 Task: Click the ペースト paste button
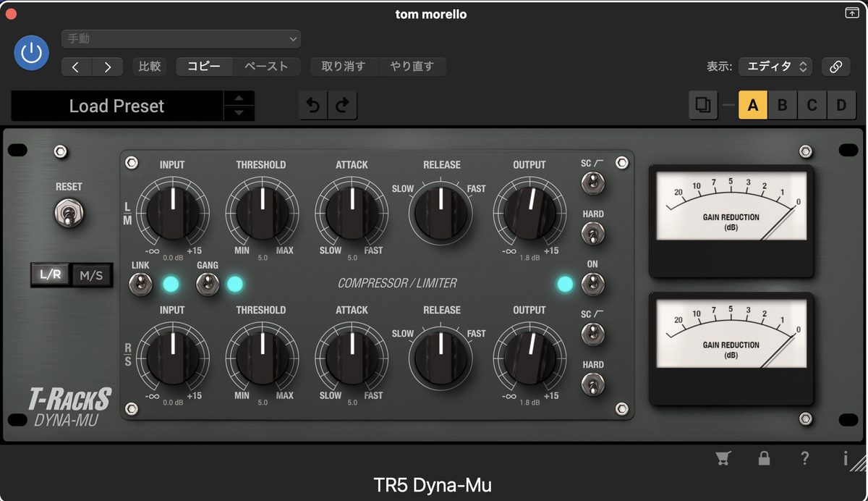[266, 67]
